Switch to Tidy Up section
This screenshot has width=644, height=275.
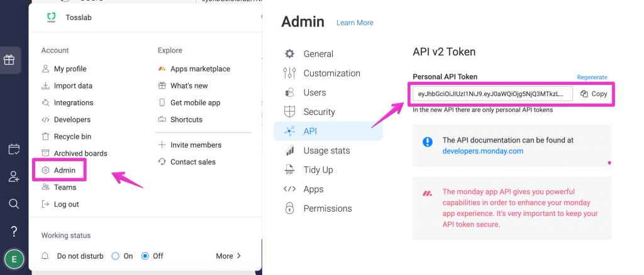click(318, 170)
